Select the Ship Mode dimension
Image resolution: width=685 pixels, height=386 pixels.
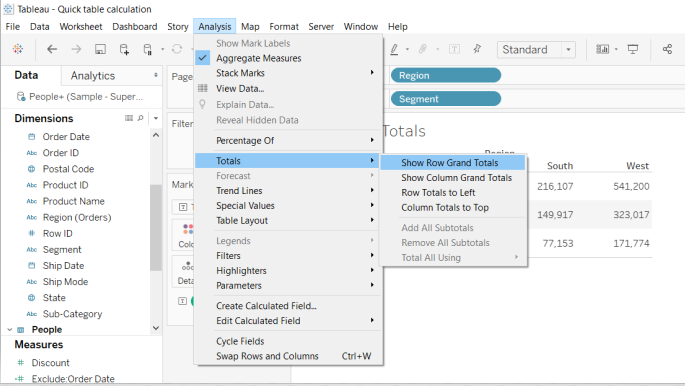(x=65, y=282)
